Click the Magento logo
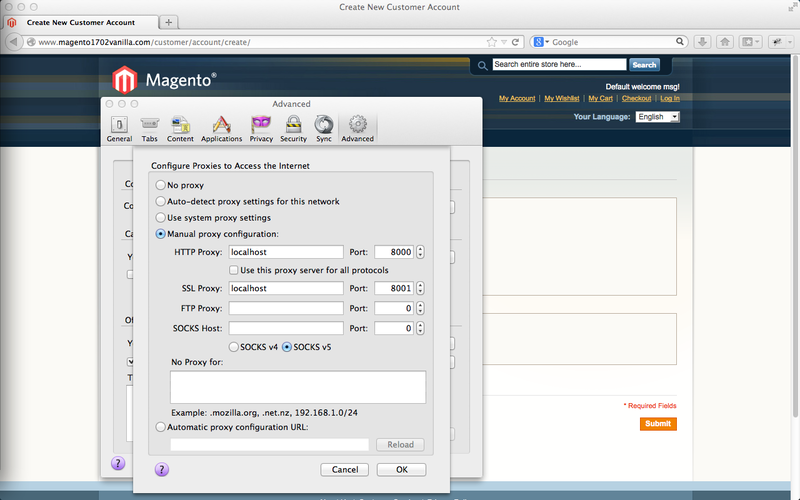 pos(164,80)
